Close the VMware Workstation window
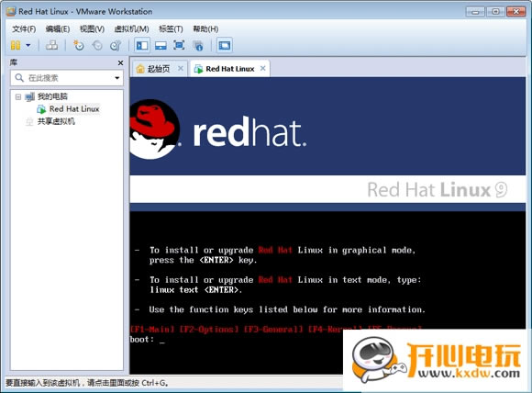 coord(515,12)
